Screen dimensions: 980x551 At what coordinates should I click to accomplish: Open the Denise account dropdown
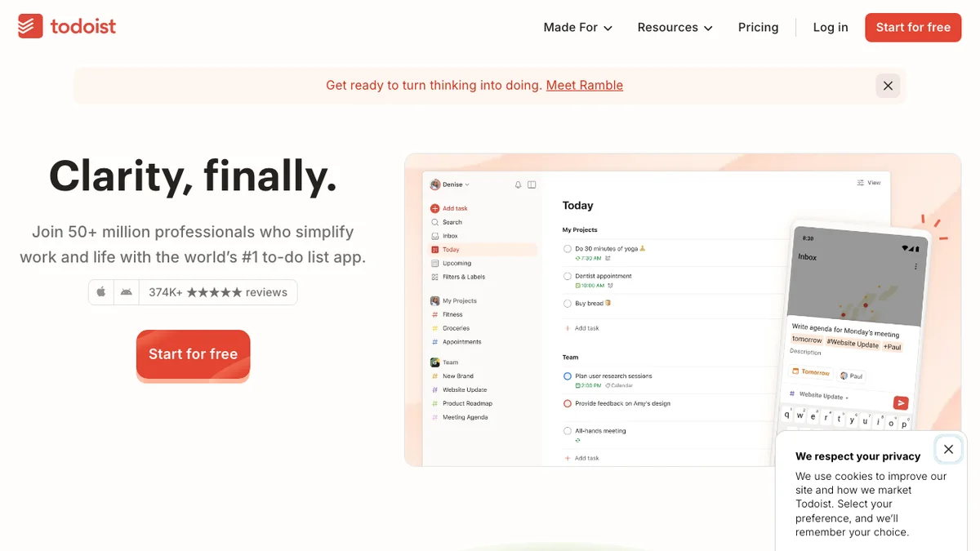click(x=450, y=184)
